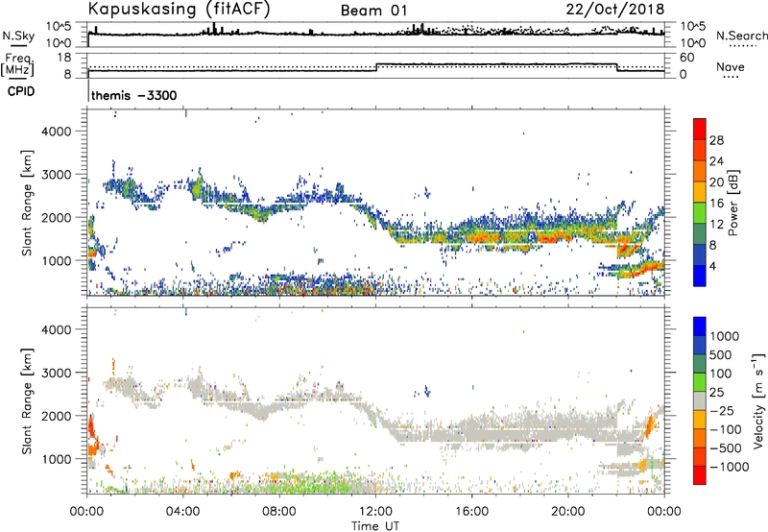Click the '-500' tick on Velocity colorbar
Image resolution: width=768 pixels, height=532 pixels.
[726, 447]
